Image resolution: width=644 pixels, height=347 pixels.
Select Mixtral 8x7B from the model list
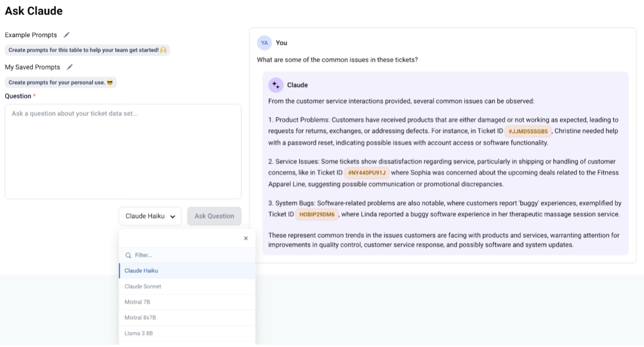click(140, 317)
